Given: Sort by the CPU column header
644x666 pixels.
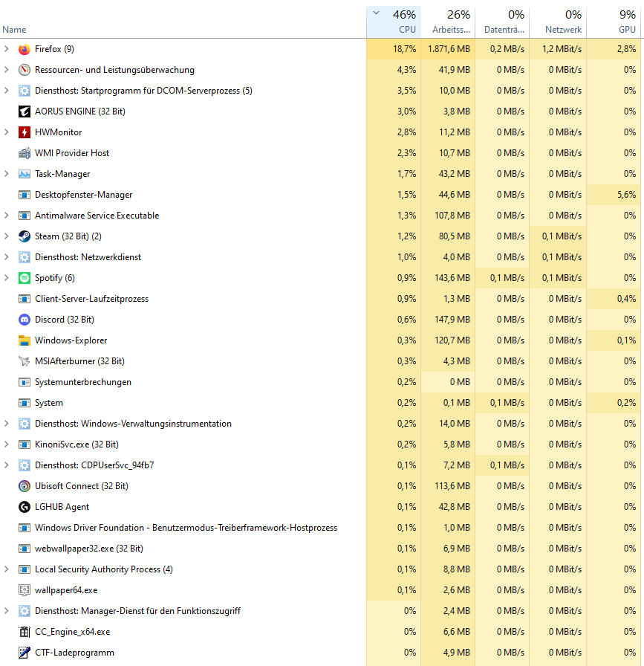Looking at the screenshot, I should 394,22.
